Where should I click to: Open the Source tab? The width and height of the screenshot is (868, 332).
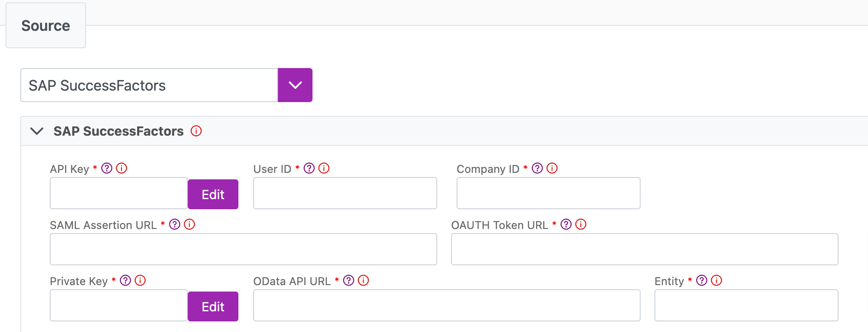click(x=46, y=26)
